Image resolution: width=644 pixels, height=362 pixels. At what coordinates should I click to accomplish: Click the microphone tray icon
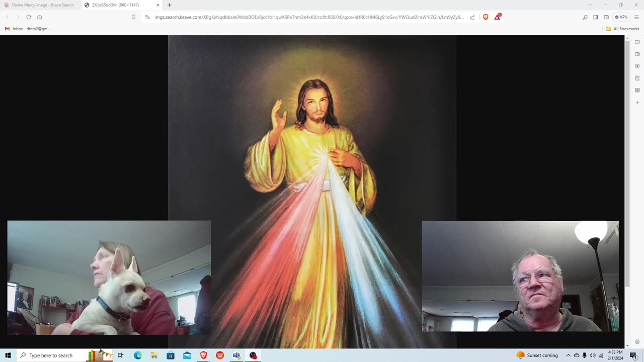(x=584, y=355)
